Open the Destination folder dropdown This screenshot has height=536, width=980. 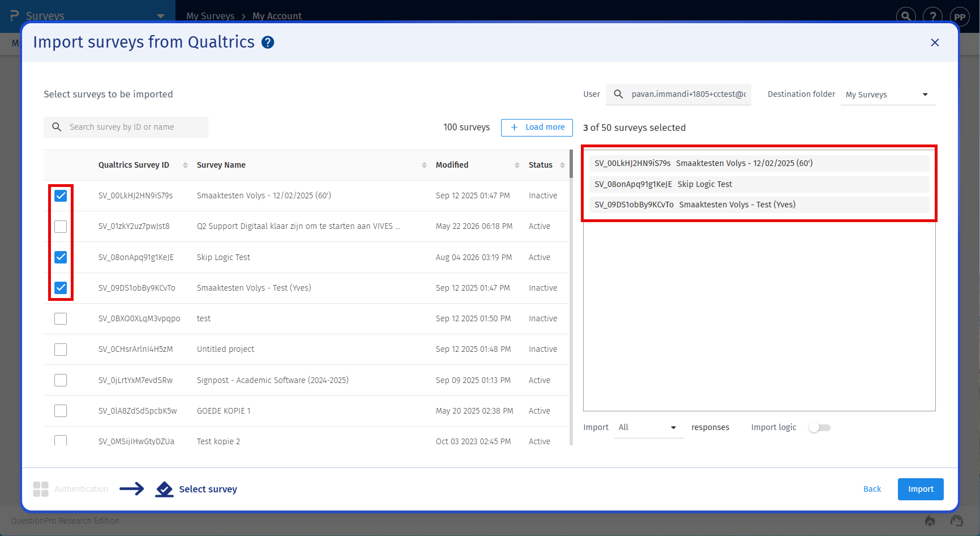click(888, 95)
